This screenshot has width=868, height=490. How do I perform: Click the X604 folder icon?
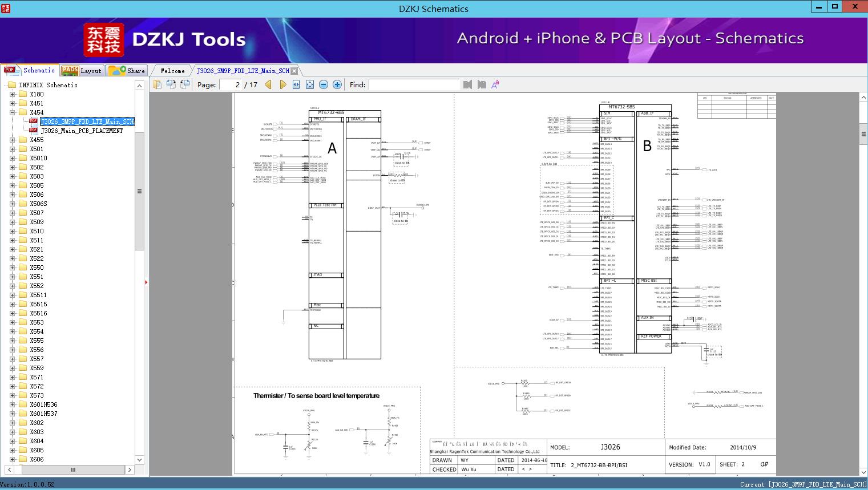tap(23, 441)
